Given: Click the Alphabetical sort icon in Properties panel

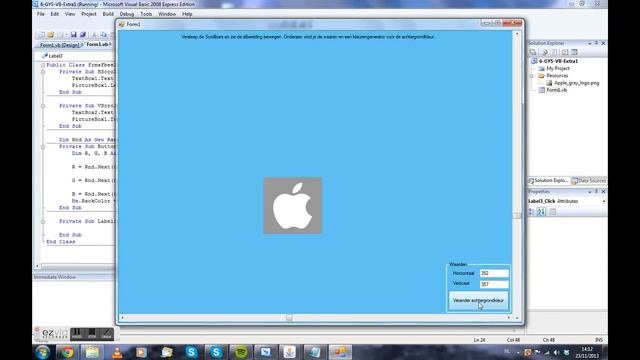Looking at the screenshot, I should [541, 211].
